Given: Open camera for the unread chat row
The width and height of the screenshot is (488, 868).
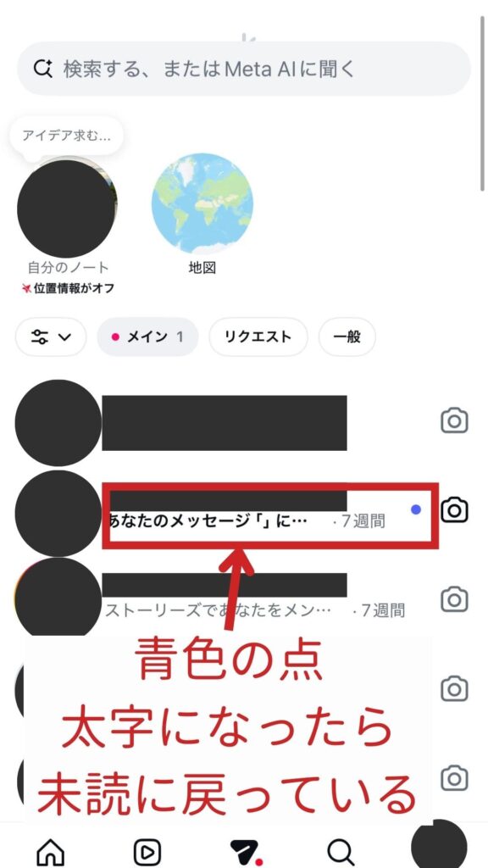Looking at the screenshot, I should (x=454, y=509).
